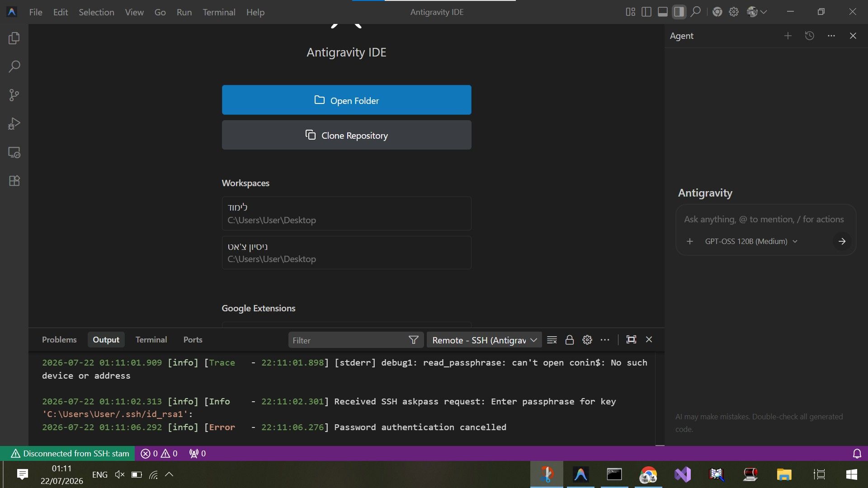Open the GPT-OSS 120B model selector
Screen dimensions: 868x488
751,241
